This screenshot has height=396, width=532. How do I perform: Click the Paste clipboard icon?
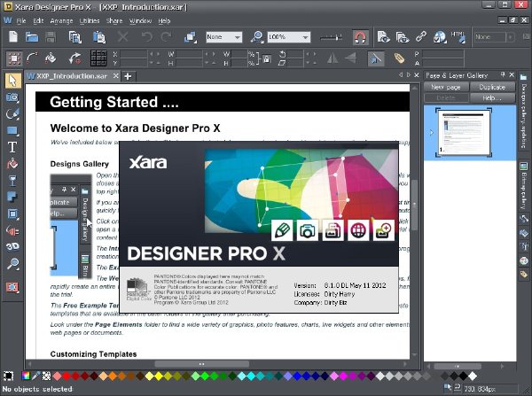(x=99, y=37)
